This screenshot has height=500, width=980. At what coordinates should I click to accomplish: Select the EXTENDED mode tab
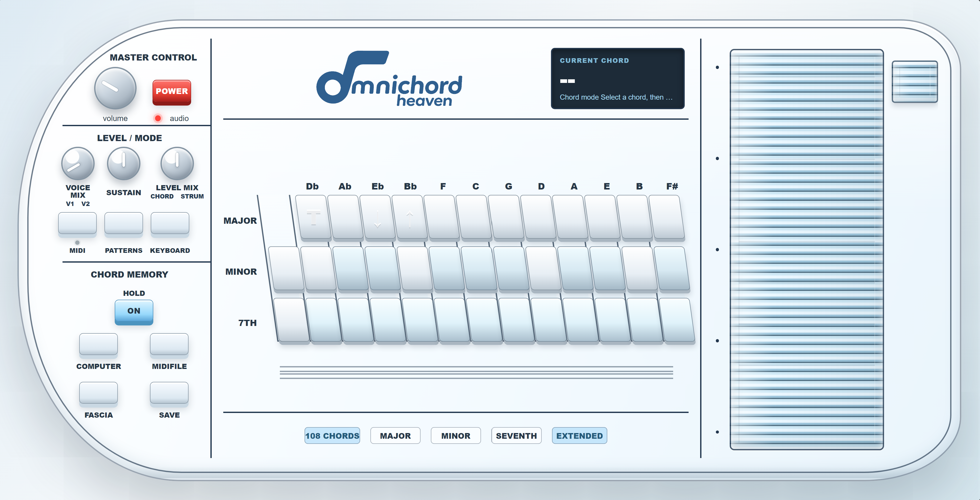pyautogui.click(x=580, y=436)
